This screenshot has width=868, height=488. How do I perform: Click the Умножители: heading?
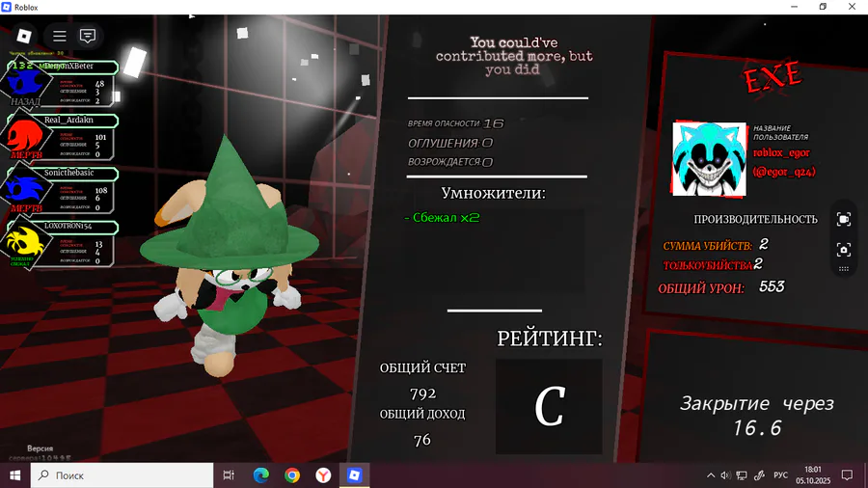tap(493, 193)
